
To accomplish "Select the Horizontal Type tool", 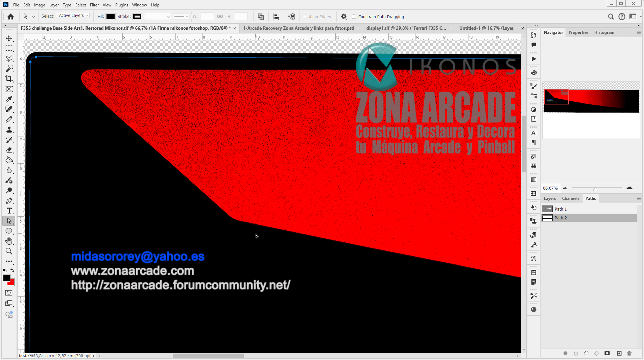I will [9, 211].
